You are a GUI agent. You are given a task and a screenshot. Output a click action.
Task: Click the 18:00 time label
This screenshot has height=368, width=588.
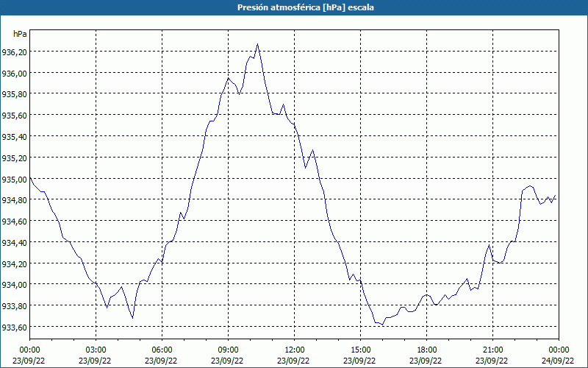(426, 350)
